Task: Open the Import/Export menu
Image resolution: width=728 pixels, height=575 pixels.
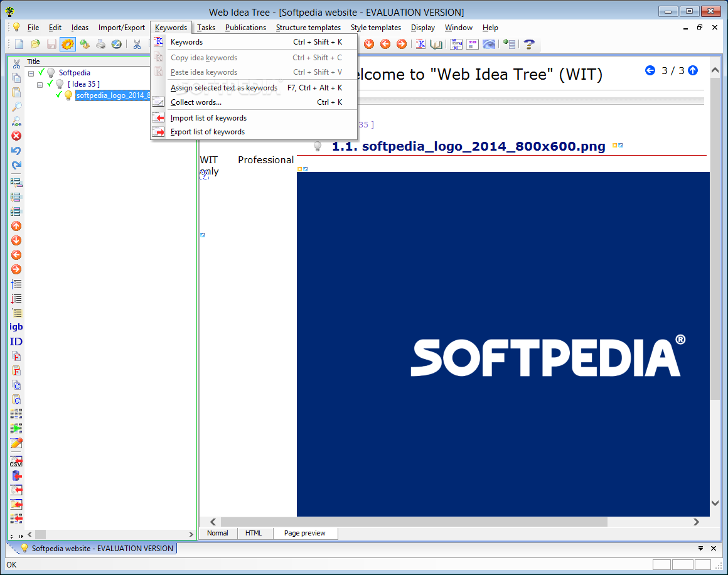Action: tap(122, 28)
